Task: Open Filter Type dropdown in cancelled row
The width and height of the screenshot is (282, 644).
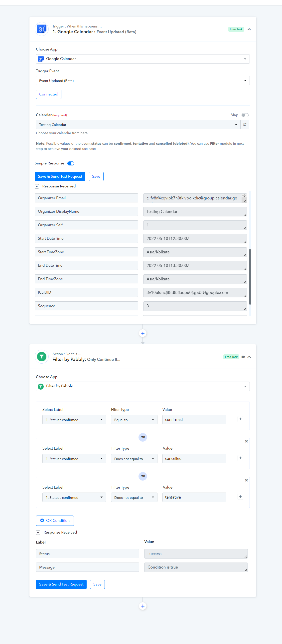Action: point(134,459)
